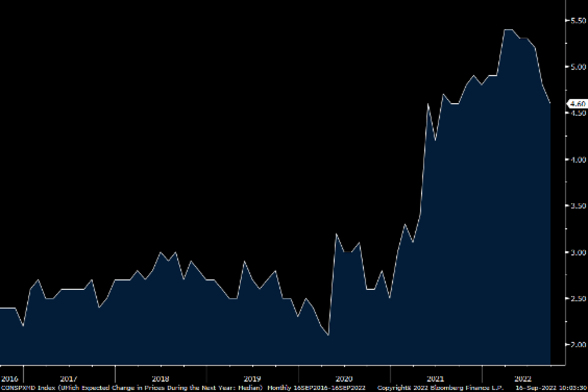Select the 2017 label on time axis
Screen dimensions: 588x392
coord(69,379)
